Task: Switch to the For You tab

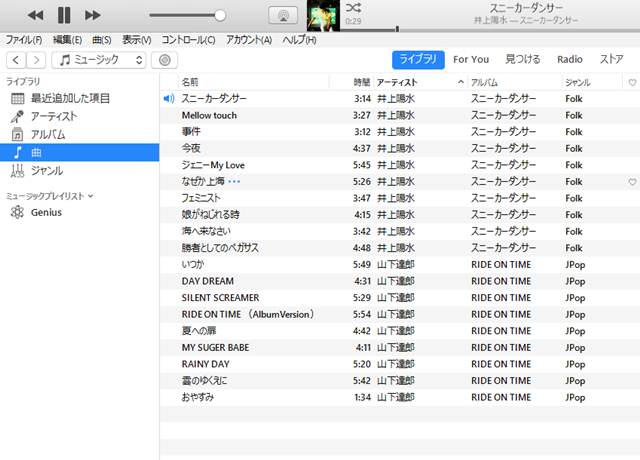Action: [471, 60]
